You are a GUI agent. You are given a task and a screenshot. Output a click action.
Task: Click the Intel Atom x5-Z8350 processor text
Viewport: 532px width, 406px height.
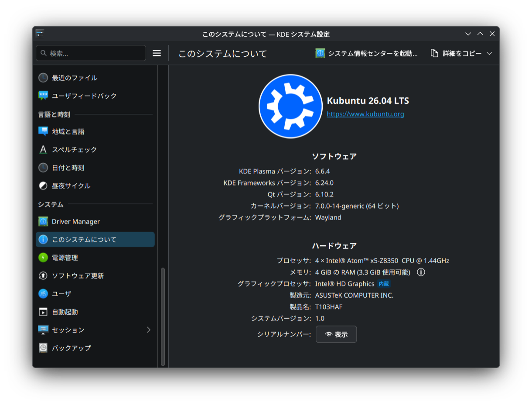pyautogui.click(x=382, y=261)
